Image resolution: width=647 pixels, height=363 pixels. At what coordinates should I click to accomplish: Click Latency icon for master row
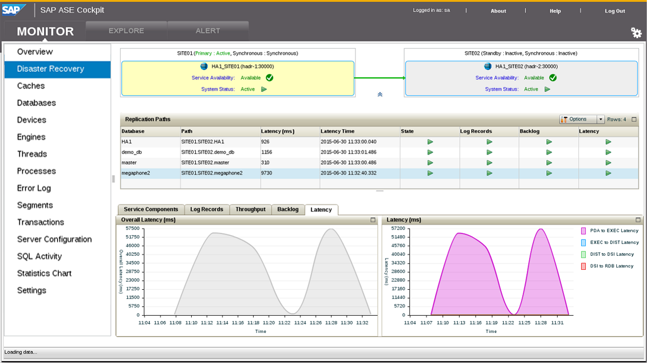coord(608,163)
